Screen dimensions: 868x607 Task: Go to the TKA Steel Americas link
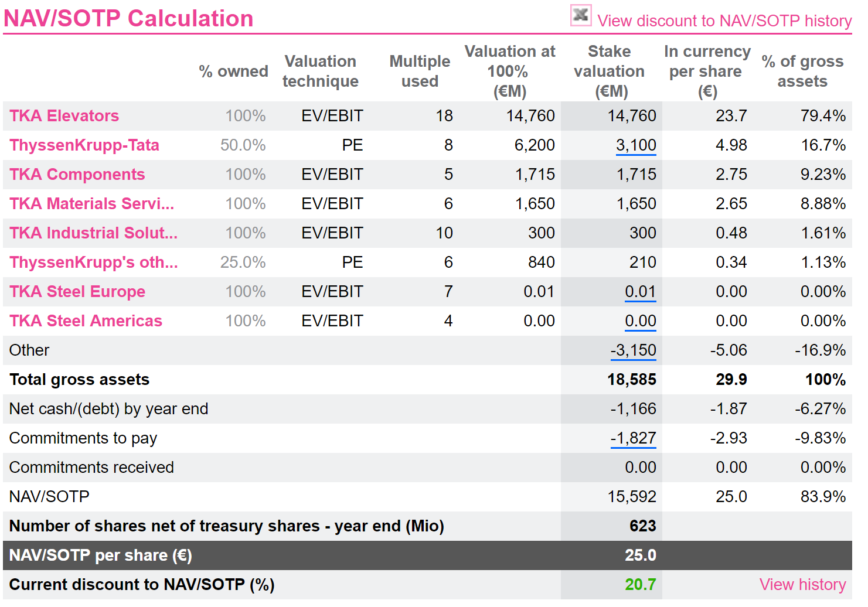coord(86,321)
